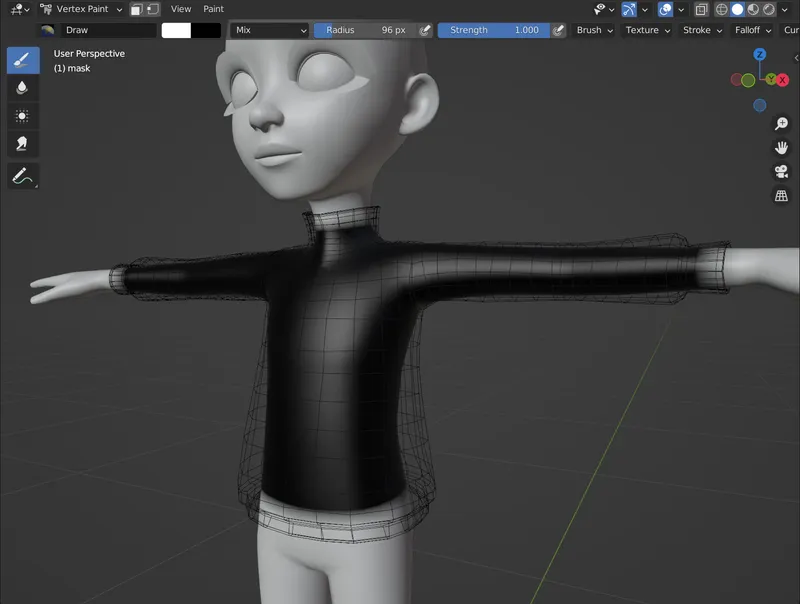Select the Annotate tool

tap(22, 172)
